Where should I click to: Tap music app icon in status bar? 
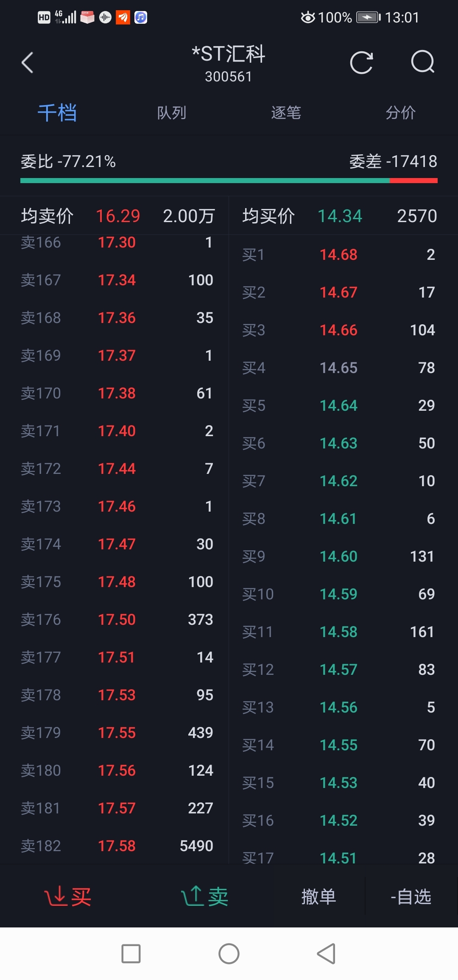click(x=141, y=17)
